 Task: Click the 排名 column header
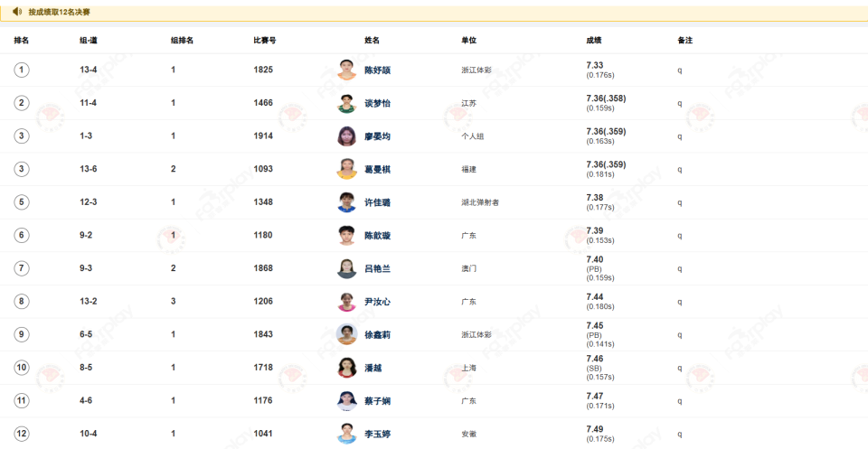coord(22,41)
